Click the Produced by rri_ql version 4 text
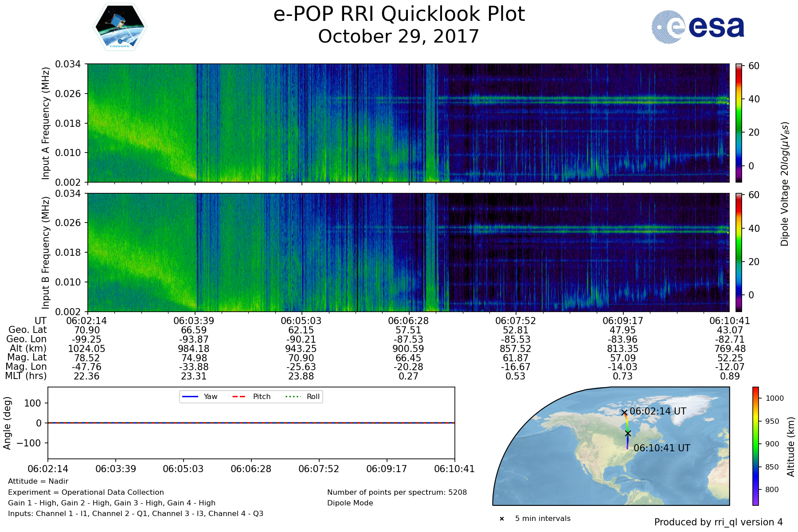This screenshot has height=532, width=798. [718, 522]
